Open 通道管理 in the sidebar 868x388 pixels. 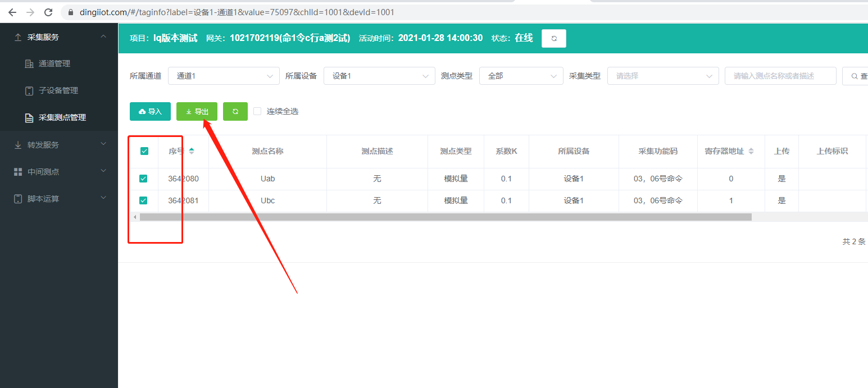point(54,63)
